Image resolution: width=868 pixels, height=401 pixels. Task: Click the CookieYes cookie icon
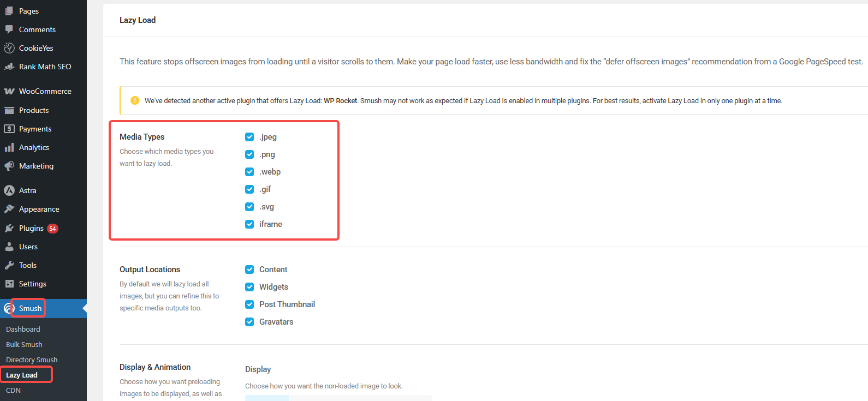[9, 48]
